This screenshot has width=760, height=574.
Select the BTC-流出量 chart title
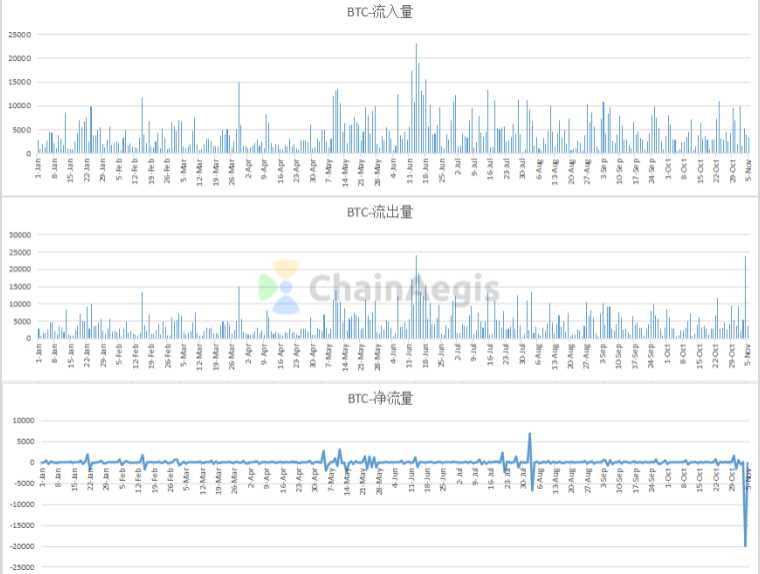379,211
